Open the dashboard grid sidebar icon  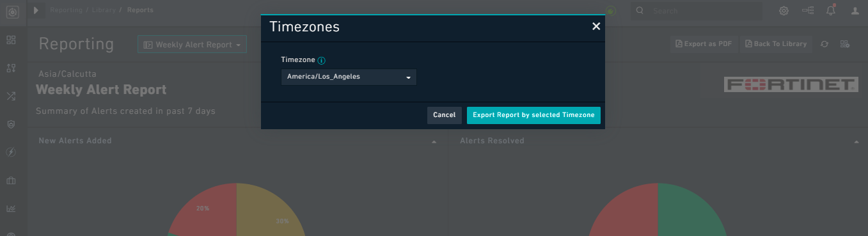click(11, 40)
